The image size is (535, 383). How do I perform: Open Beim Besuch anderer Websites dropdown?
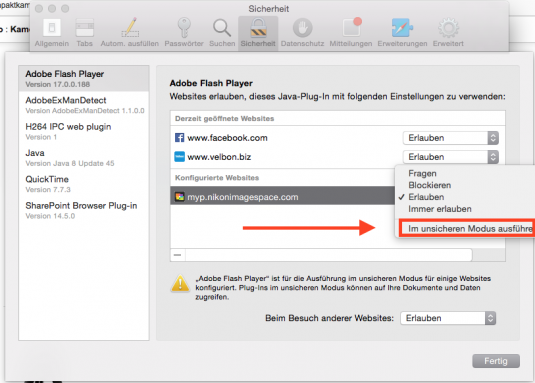click(448, 318)
